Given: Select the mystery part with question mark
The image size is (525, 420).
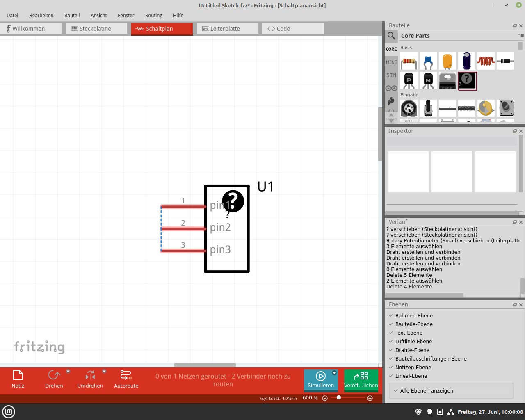Looking at the screenshot, I should [x=467, y=81].
